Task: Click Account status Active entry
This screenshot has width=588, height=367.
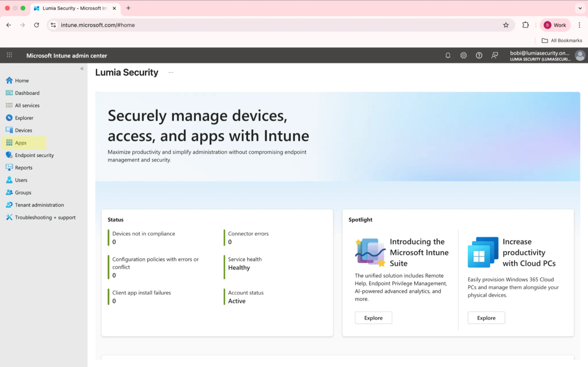Action: tap(245, 297)
